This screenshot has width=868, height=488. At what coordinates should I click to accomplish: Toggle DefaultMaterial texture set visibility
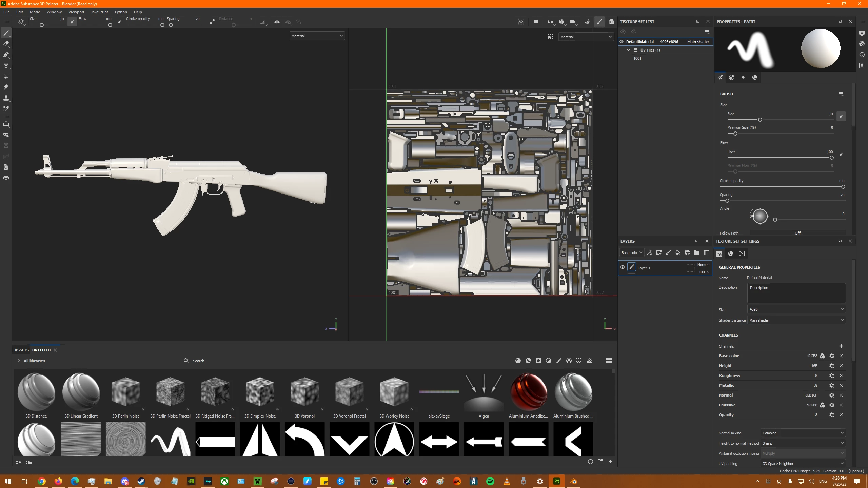coord(622,42)
